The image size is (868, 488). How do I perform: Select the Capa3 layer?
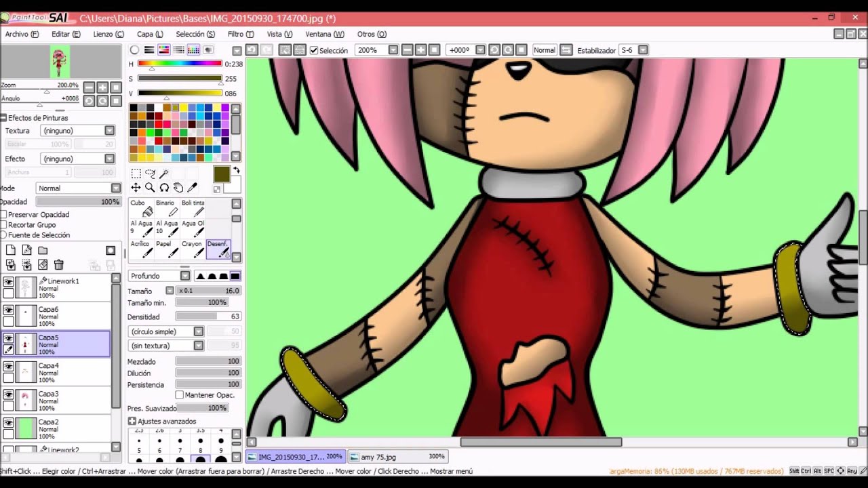tap(56, 401)
